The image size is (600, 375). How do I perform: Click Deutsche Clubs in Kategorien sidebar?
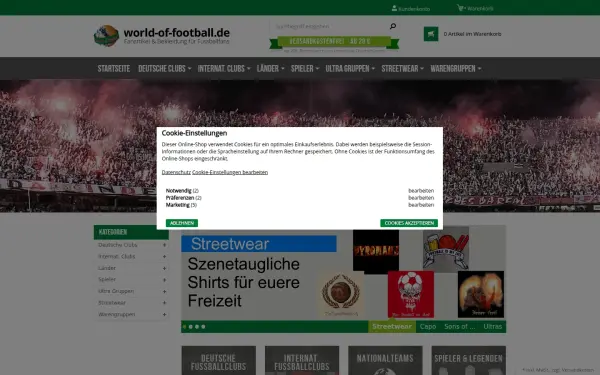117,245
